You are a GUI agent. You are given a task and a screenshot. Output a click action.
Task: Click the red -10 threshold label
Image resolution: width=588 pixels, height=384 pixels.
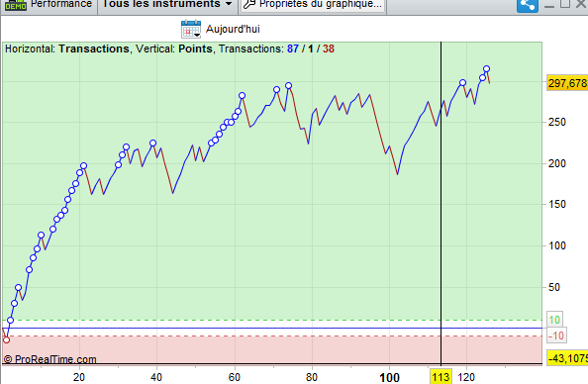click(x=556, y=336)
